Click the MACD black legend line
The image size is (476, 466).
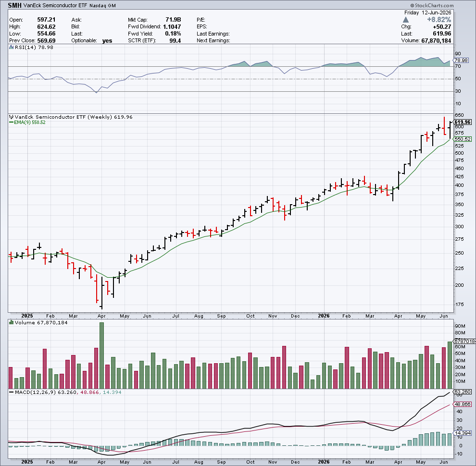coord(11,392)
